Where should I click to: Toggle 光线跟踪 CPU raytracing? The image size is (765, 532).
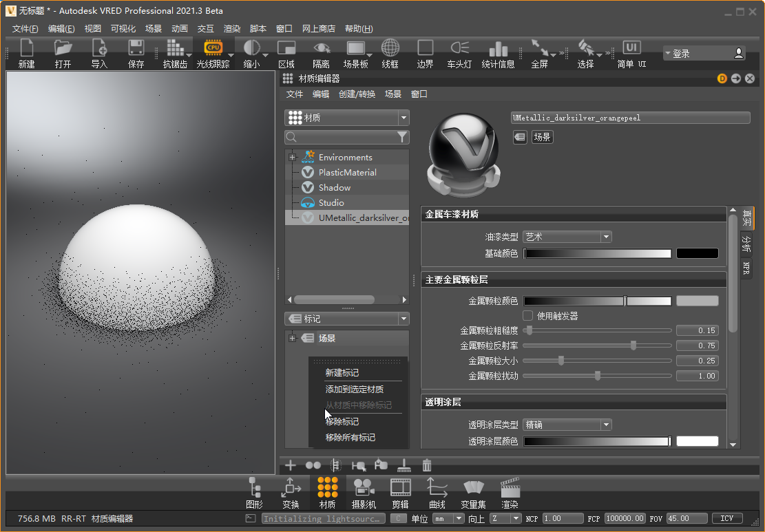(x=213, y=54)
